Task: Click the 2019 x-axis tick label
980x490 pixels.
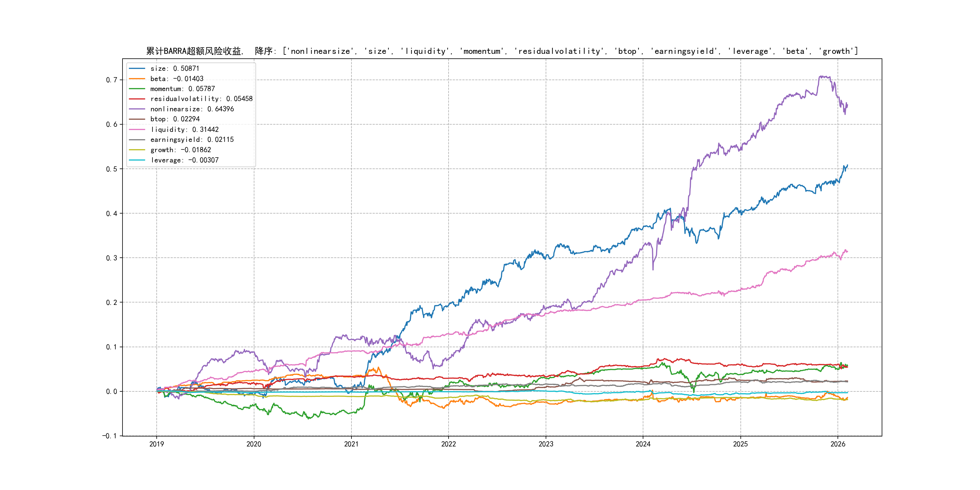Action: 156,444
